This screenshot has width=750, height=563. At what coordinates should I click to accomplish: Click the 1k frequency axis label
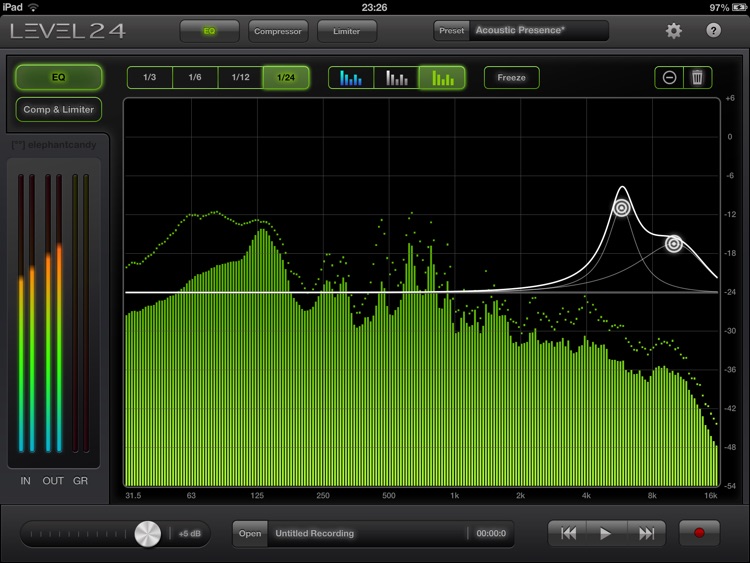pos(454,496)
